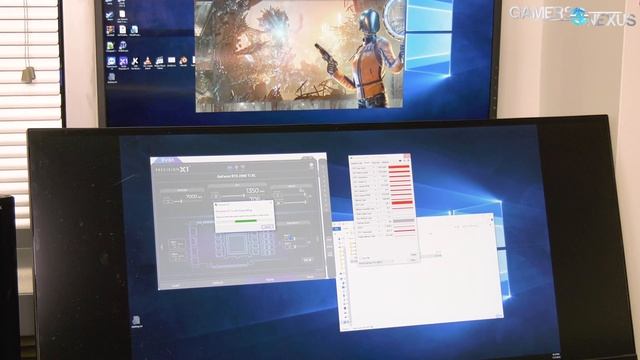
Task: Adjust the GPU clock slider under 1350
Action: pyautogui.click(x=233, y=196)
